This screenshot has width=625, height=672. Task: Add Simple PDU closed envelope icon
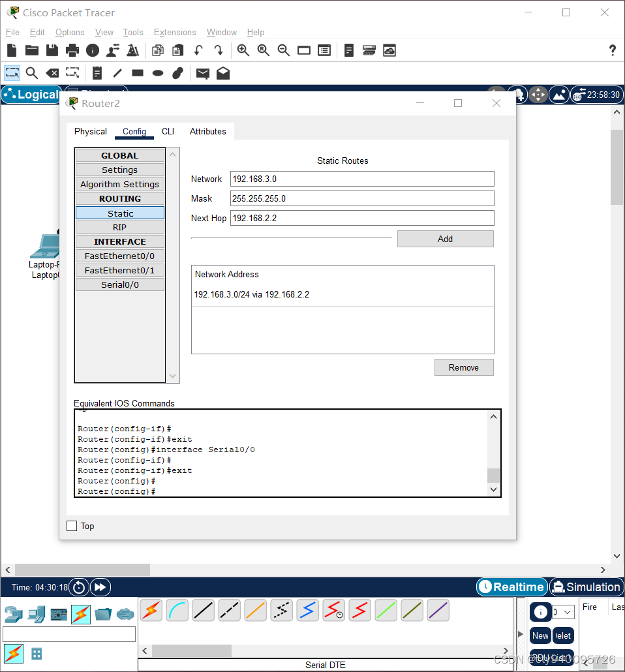(203, 74)
